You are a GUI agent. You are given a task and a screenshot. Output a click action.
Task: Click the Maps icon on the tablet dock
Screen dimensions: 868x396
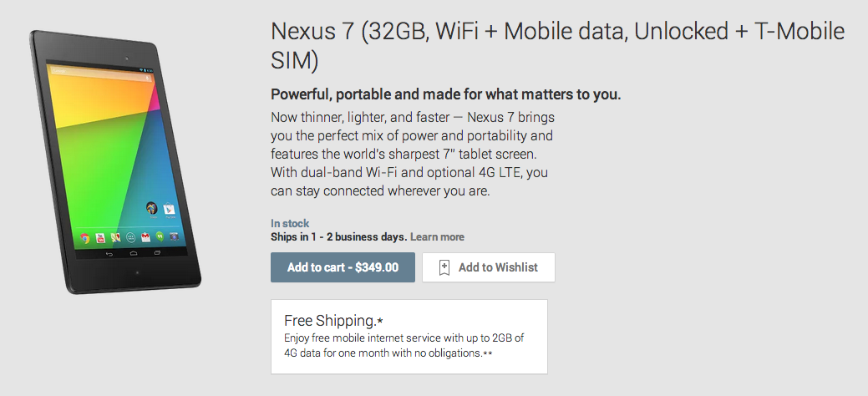(x=115, y=238)
